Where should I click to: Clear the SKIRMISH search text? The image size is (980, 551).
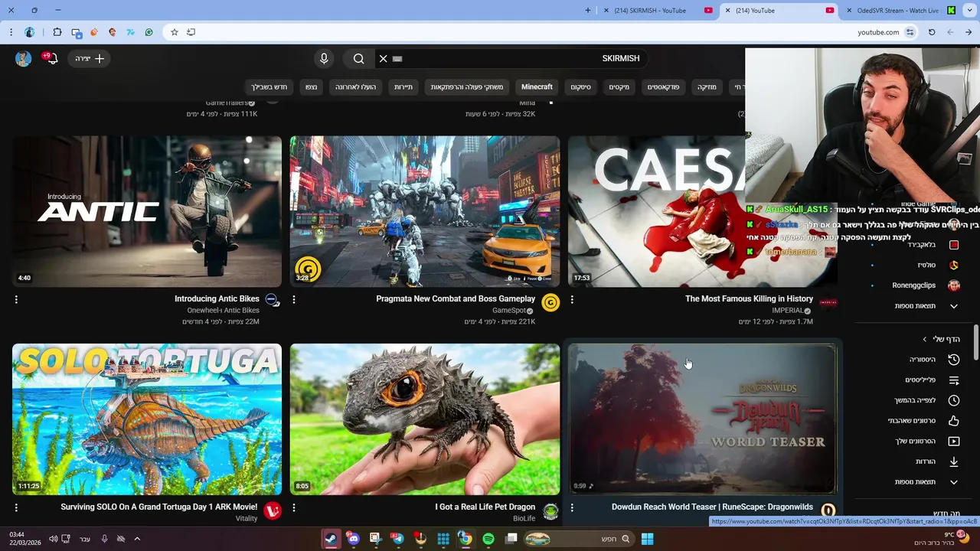383,58
